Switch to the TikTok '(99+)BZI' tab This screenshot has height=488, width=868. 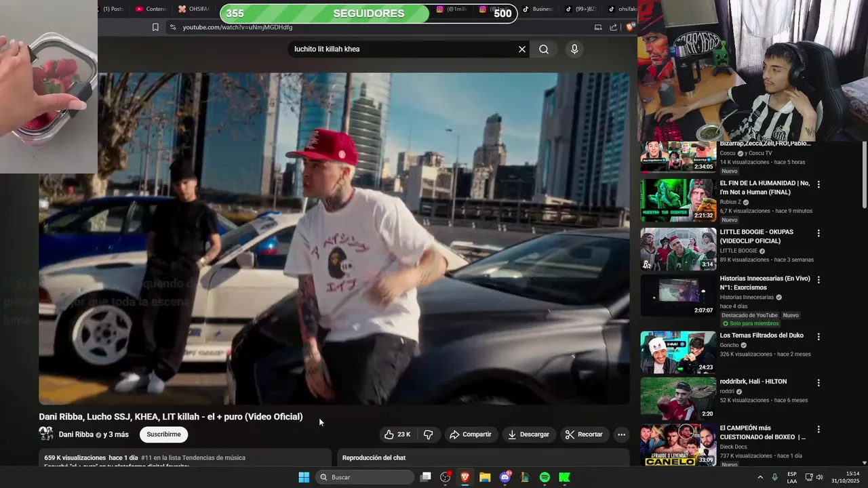(x=580, y=9)
